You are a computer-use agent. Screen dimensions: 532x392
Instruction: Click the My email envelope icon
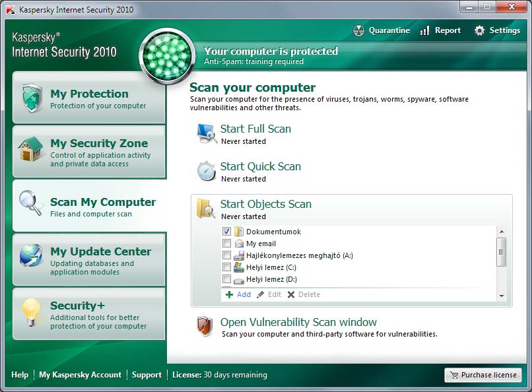(x=239, y=244)
